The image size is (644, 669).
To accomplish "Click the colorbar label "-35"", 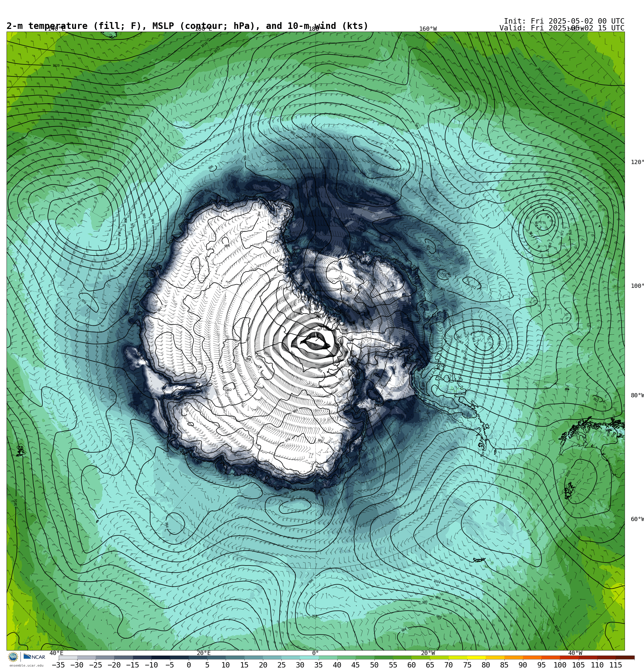I will click(58, 665).
